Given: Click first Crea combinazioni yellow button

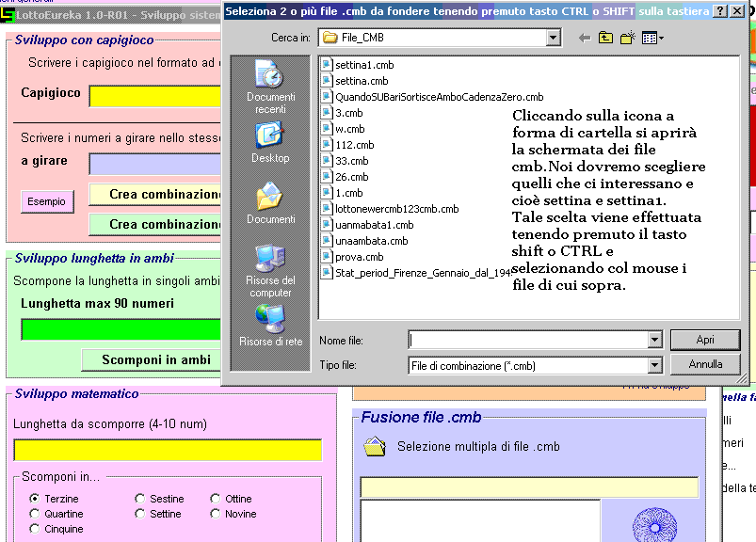Looking at the screenshot, I should click(154, 194).
